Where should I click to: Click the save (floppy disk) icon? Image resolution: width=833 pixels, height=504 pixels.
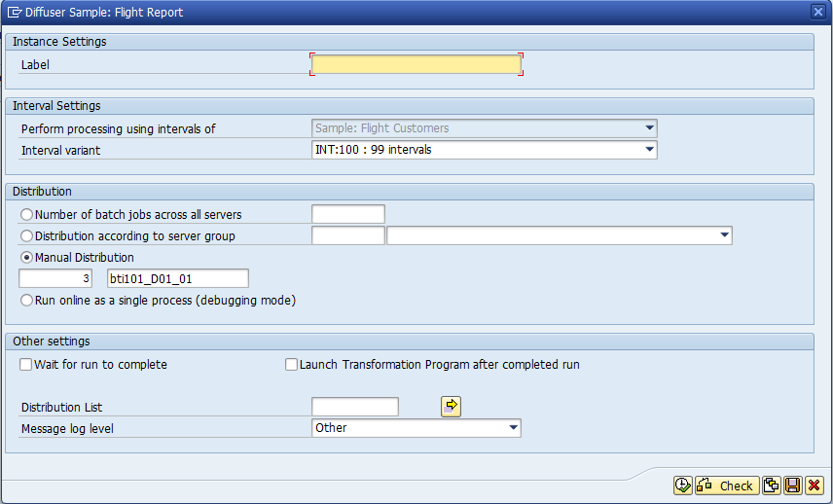click(793, 486)
